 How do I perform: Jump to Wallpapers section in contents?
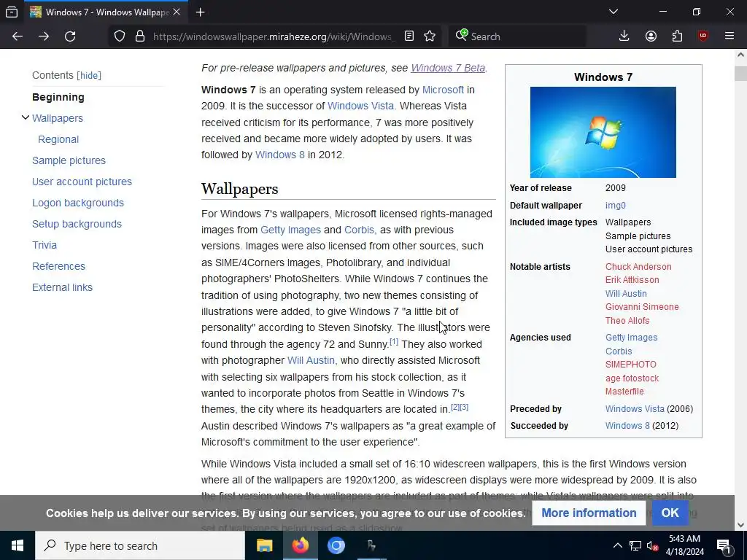tap(58, 118)
